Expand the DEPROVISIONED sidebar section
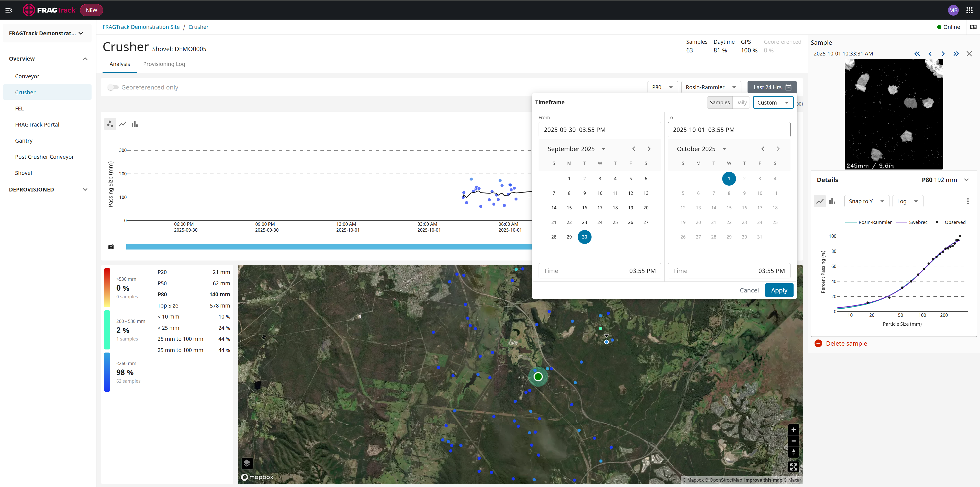Viewport: 980px width, 487px height. tap(47, 189)
